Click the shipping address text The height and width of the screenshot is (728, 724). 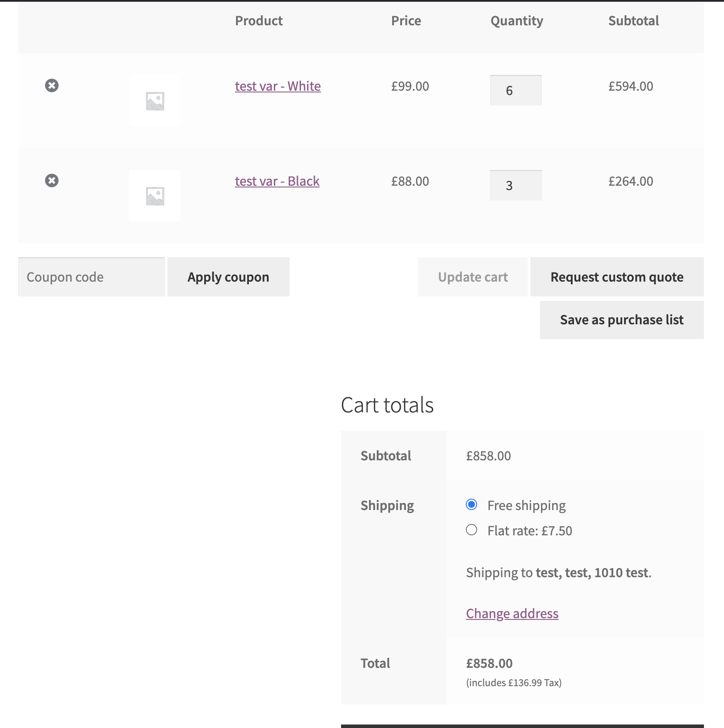click(x=559, y=573)
